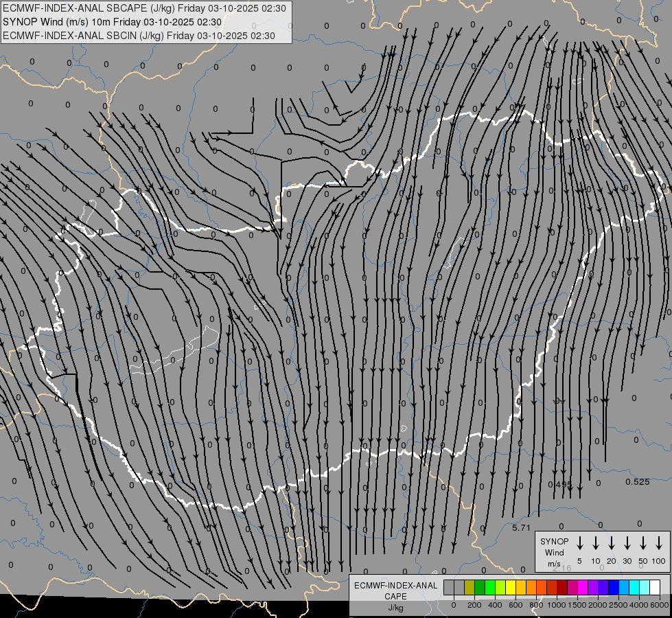Click the 6000 tick label on CAPE scale

660,605
